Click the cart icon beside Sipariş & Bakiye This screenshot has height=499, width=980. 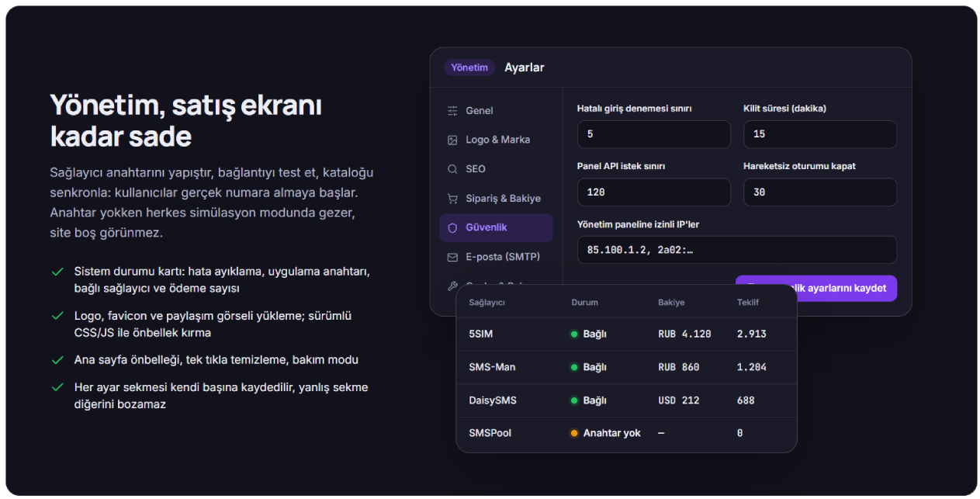coord(452,199)
